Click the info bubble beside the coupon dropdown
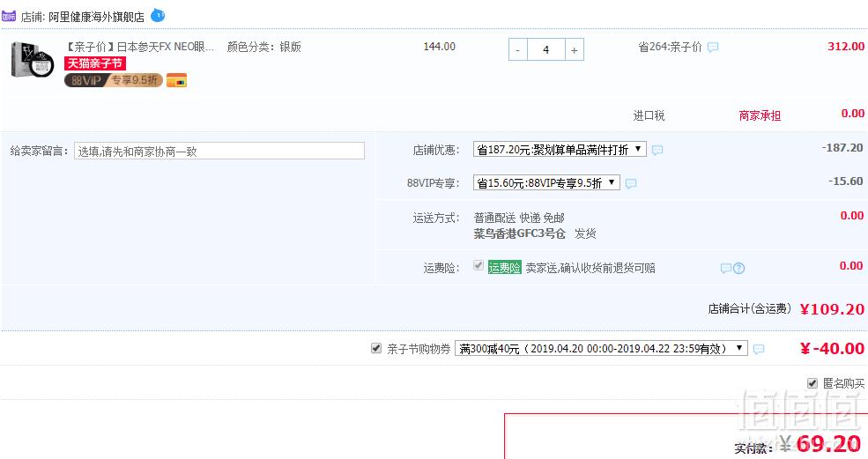868x459 pixels. click(759, 349)
